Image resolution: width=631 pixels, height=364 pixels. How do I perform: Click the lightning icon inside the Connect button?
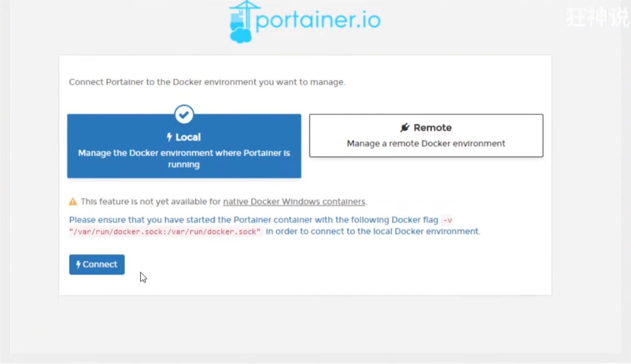coord(78,265)
